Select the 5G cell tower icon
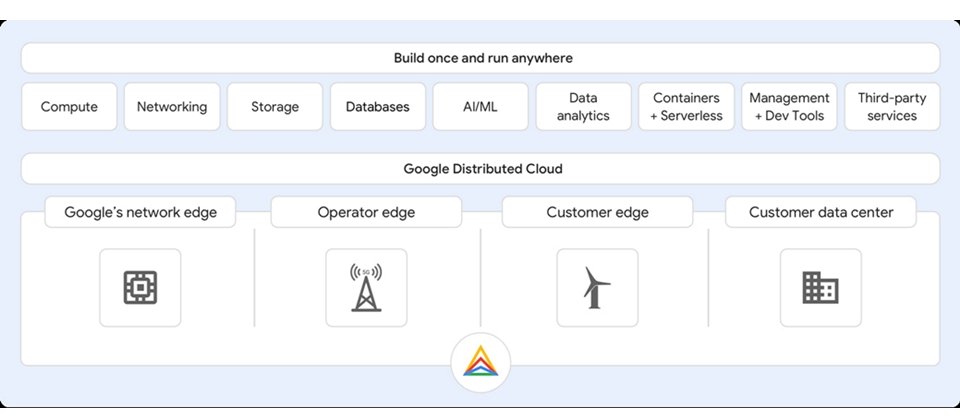 click(366, 287)
